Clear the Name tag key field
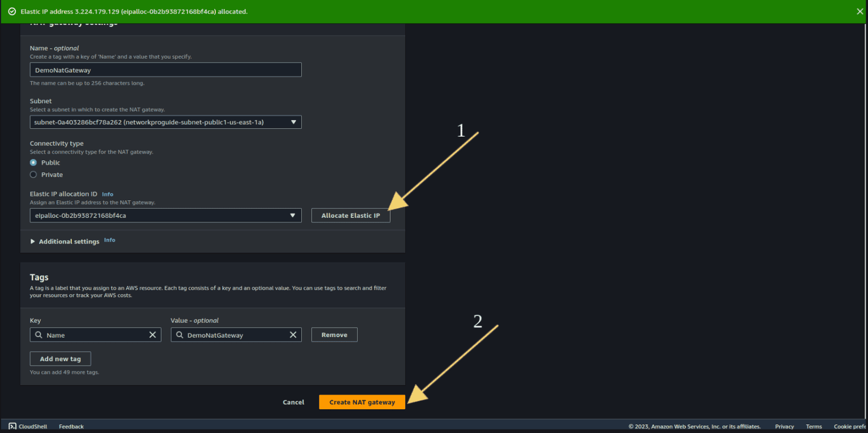The width and height of the screenshot is (868, 433). point(153,335)
